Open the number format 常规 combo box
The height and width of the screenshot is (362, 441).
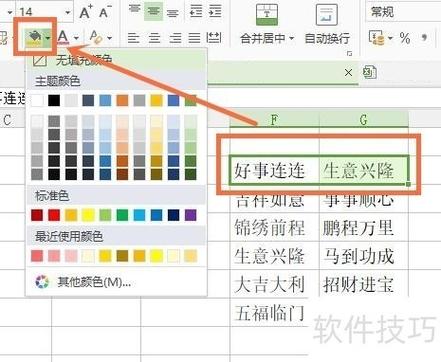point(403,12)
